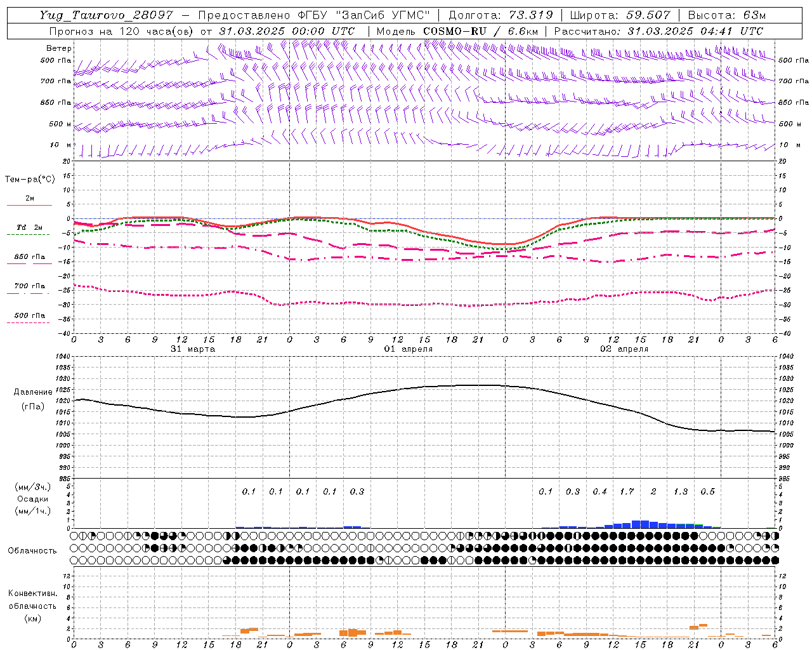Click the 700 гПа temperature legend entry
Viewport: 812px width, 650px height.
(x=30, y=286)
